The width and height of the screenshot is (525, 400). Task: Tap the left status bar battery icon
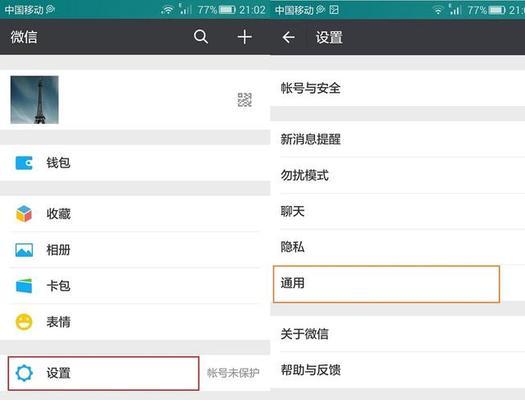[227, 10]
